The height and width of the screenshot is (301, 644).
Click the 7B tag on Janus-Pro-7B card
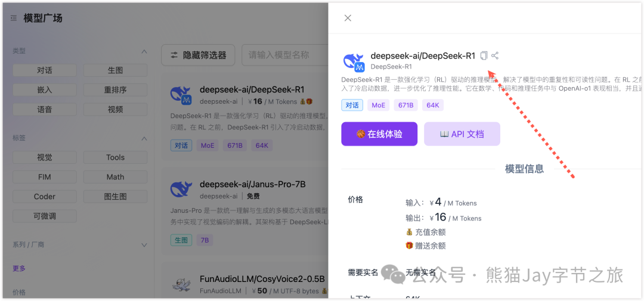(205, 240)
